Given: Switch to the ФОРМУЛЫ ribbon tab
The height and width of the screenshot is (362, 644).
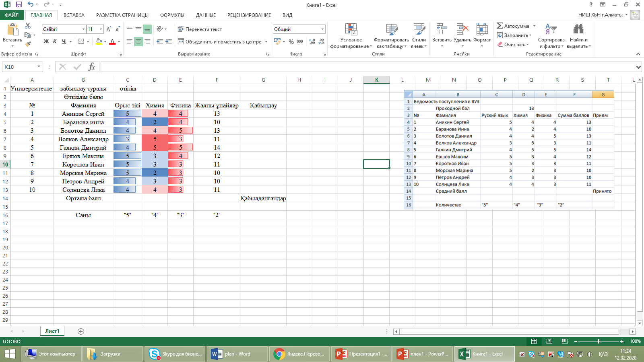Looking at the screenshot, I should click(172, 15).
